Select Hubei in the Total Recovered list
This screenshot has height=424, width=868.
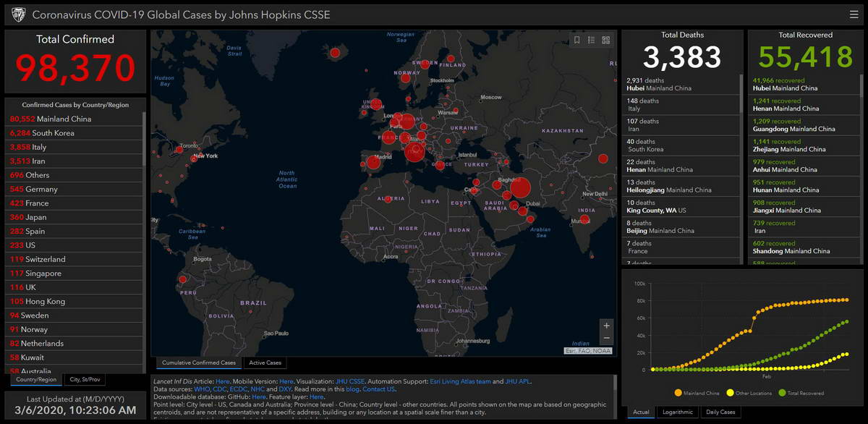pyautogui.click(x=785, y=84)
